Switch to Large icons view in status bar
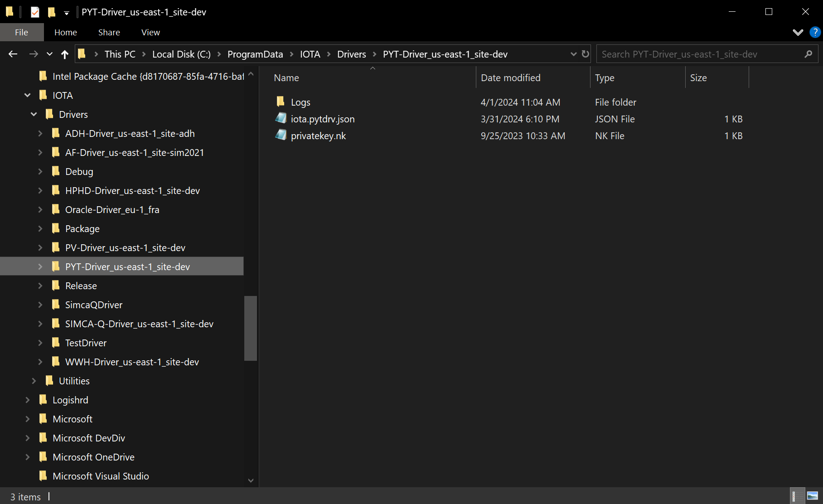Screen dimensions: 823x504 pos(813,496)
